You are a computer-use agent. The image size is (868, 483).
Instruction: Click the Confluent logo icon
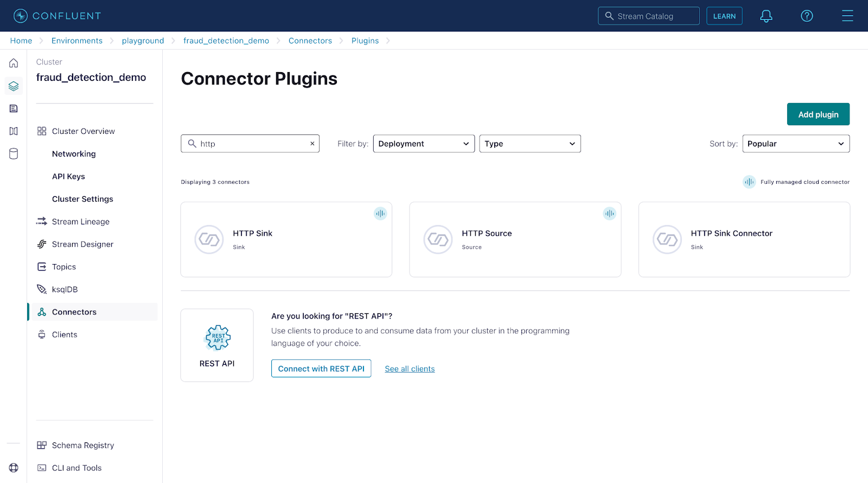tap(21, 16)
